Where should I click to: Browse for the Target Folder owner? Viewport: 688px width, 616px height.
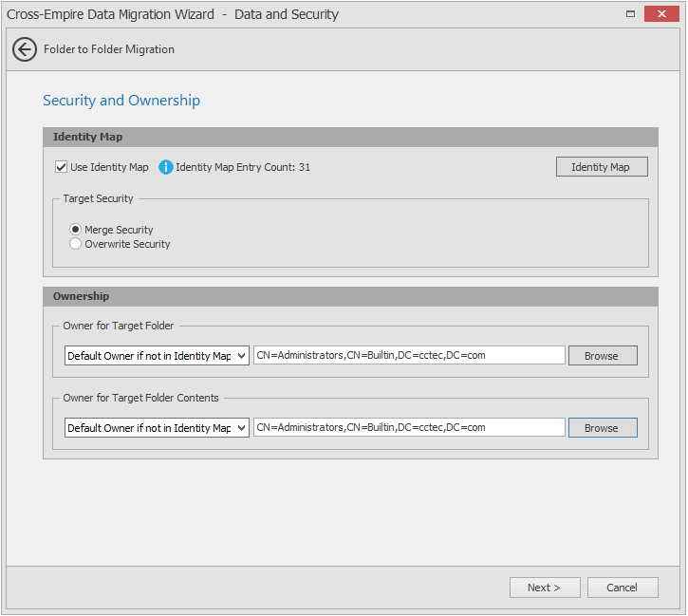pyautogui.click(x=603, y=355)
